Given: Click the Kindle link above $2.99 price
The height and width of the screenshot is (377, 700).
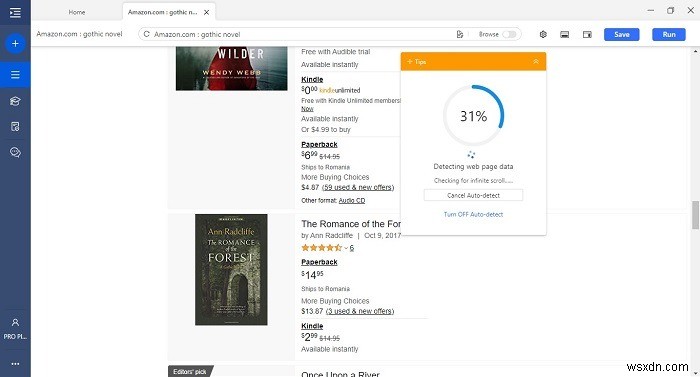Looking at the screenshot, I should point(312,326).
